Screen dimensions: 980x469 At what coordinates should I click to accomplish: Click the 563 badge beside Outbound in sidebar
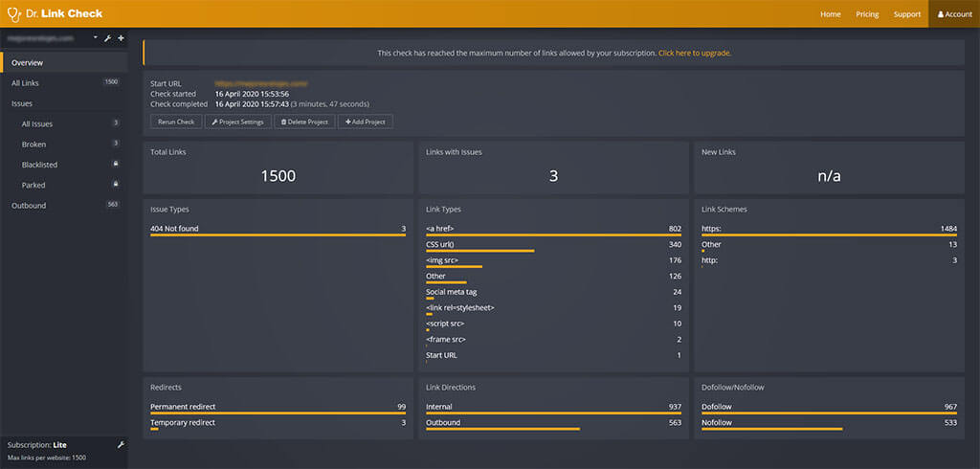[x=113, y=205]
